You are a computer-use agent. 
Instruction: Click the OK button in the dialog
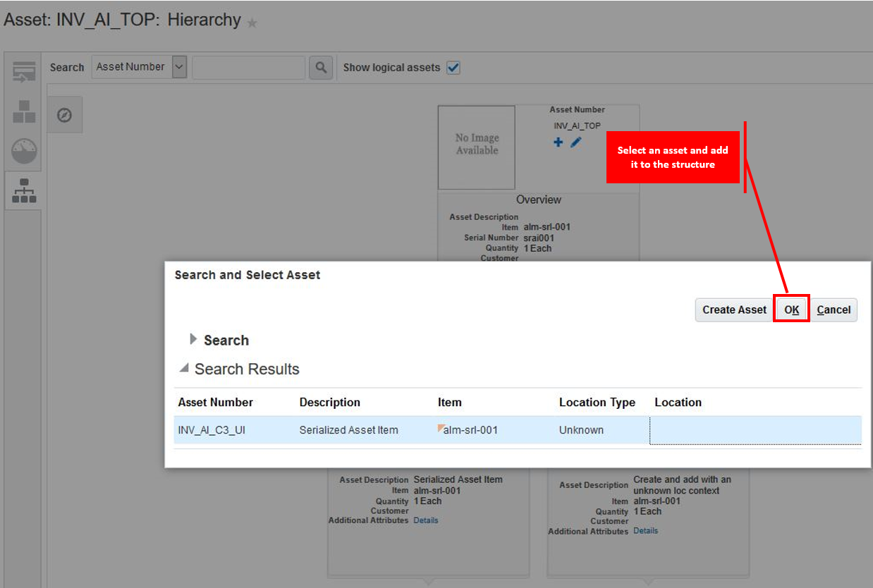point(791,310)
